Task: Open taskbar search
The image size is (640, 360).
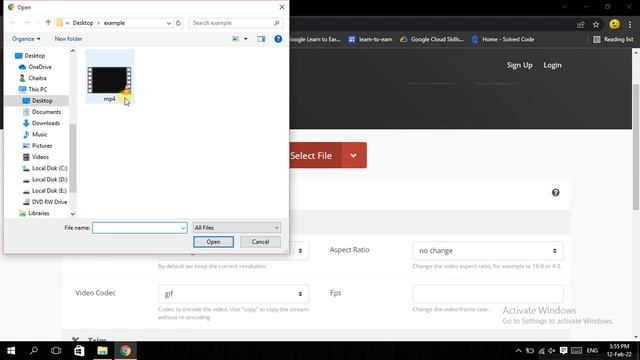Action: [x=34, y=351]
